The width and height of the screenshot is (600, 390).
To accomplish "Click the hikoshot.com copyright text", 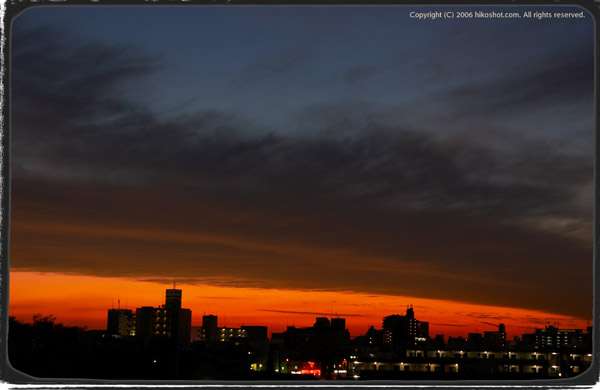I will [497, 15].
